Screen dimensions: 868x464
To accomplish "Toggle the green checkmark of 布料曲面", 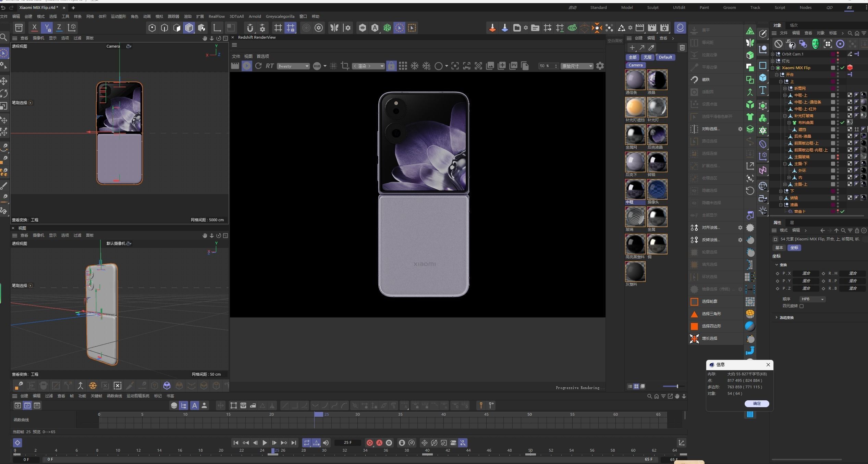I will point(842,123).
